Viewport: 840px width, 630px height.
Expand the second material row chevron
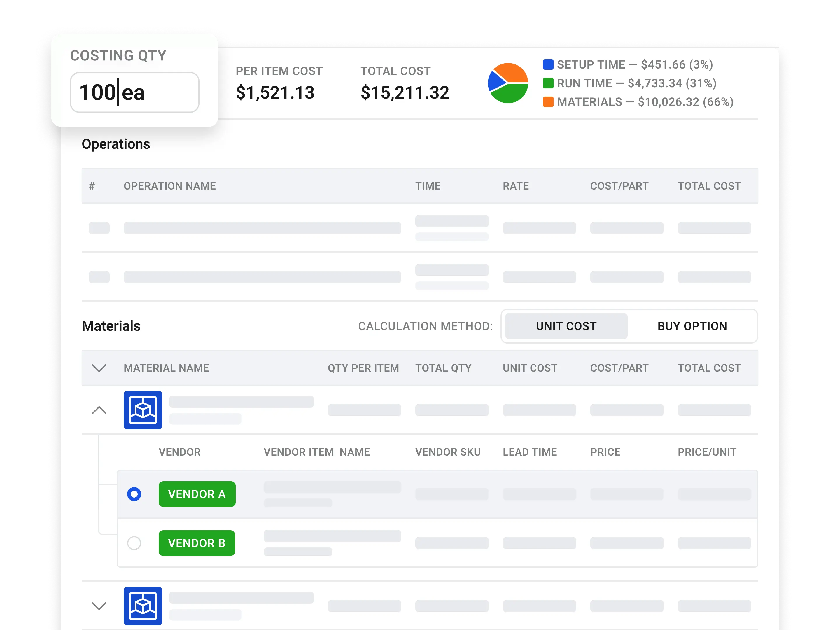click(99, 606)
